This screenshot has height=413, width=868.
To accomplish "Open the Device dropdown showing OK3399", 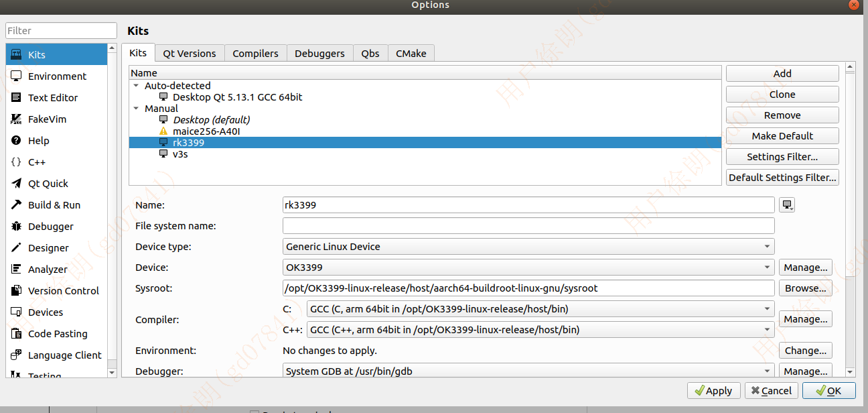I will tap(528, 268).
